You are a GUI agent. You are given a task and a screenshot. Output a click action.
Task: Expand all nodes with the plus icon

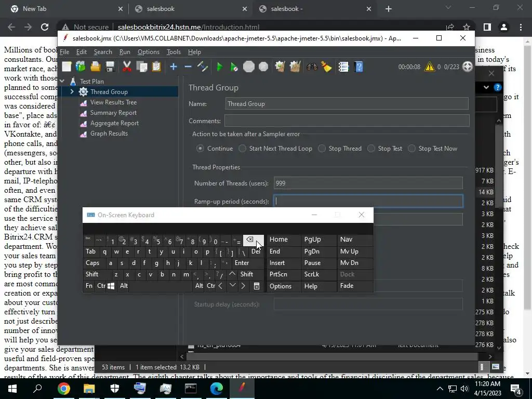click(174, 67)
